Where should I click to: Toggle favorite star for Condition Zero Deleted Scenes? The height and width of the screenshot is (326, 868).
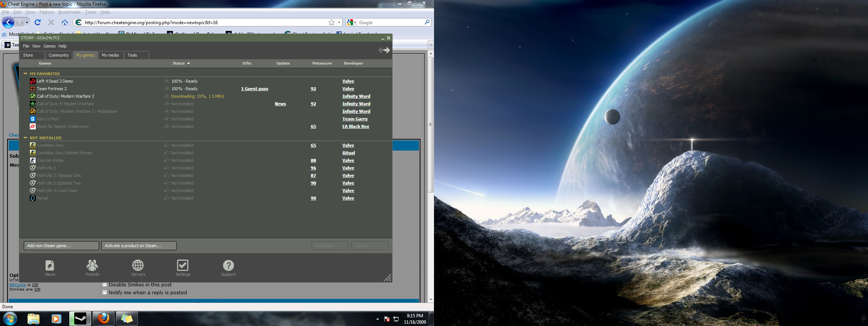click(x=167, y=153)
